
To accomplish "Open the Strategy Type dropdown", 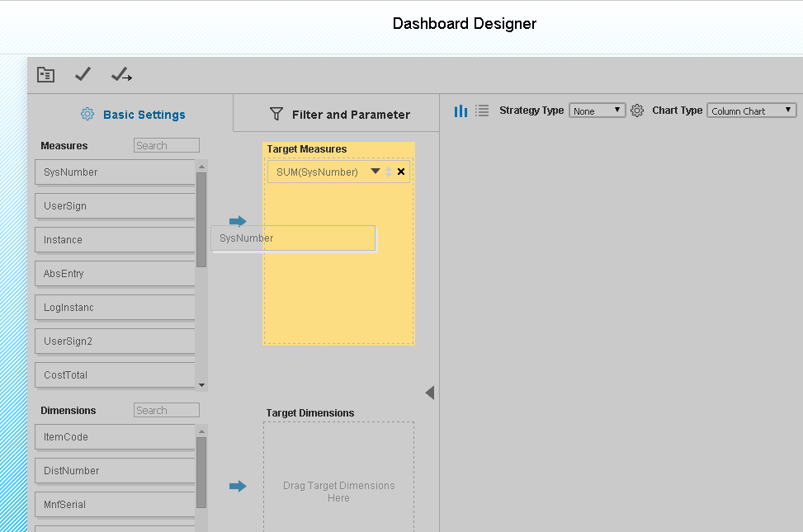I will [597, 110].
